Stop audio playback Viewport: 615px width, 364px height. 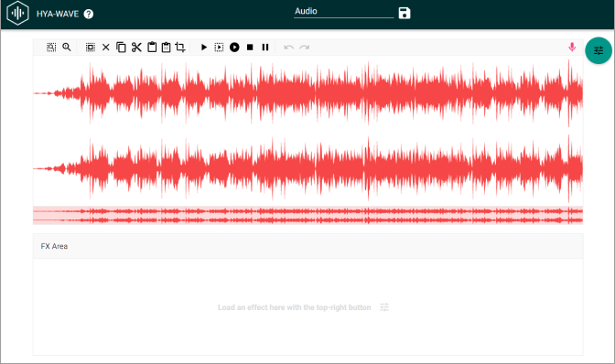(250, 48)
